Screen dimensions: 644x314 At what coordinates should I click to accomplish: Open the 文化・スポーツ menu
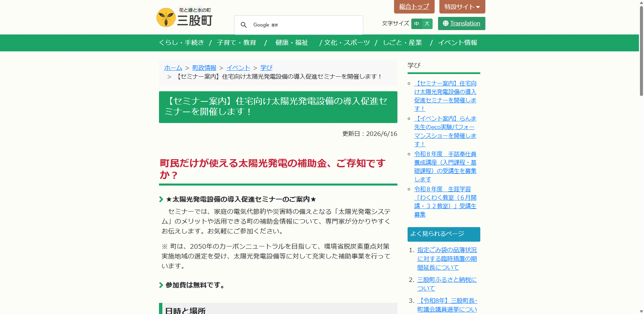[347, 43]
